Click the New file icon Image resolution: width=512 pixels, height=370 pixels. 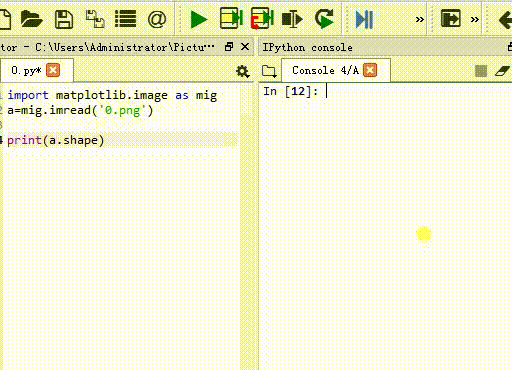tap(5, 19)
